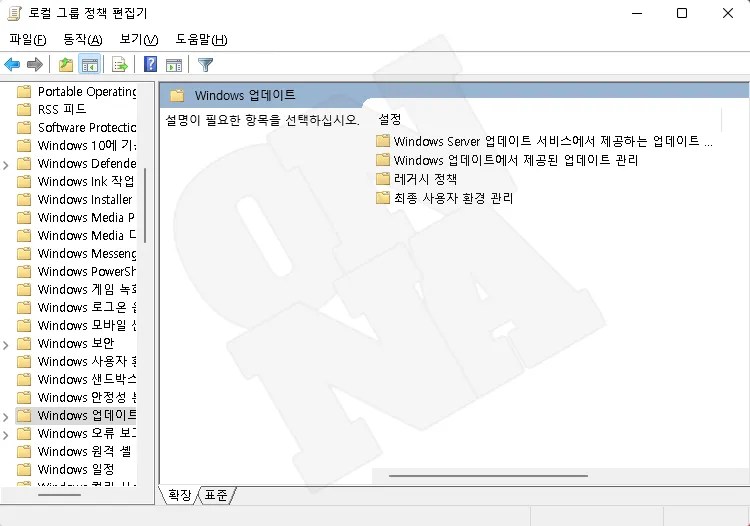Click the tree pane horizontal scrollbar
This screenshot has height=526, width=750.
[x=59, y=494]
